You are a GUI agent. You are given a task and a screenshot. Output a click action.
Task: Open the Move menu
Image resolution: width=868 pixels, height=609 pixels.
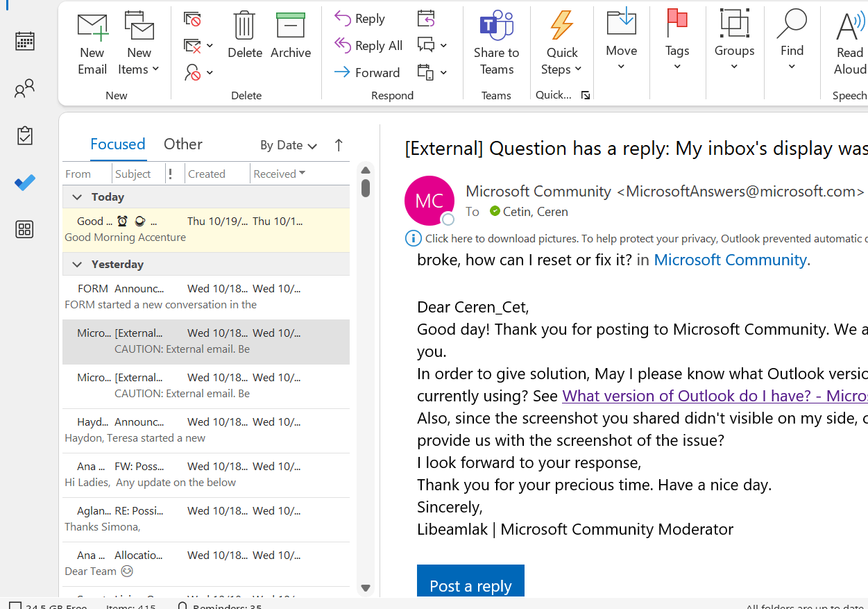click(x=621, y=40)
